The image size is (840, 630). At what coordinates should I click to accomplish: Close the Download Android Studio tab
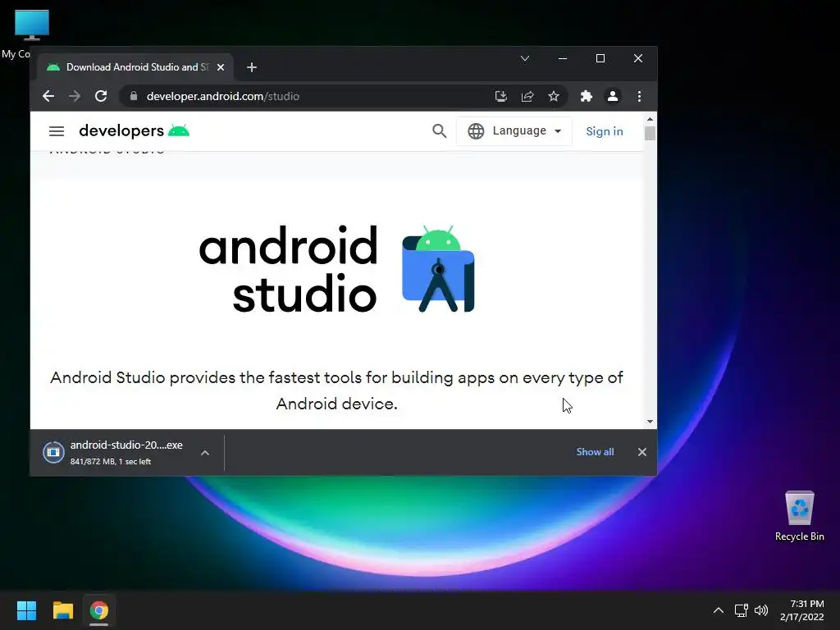pos(221,67)
